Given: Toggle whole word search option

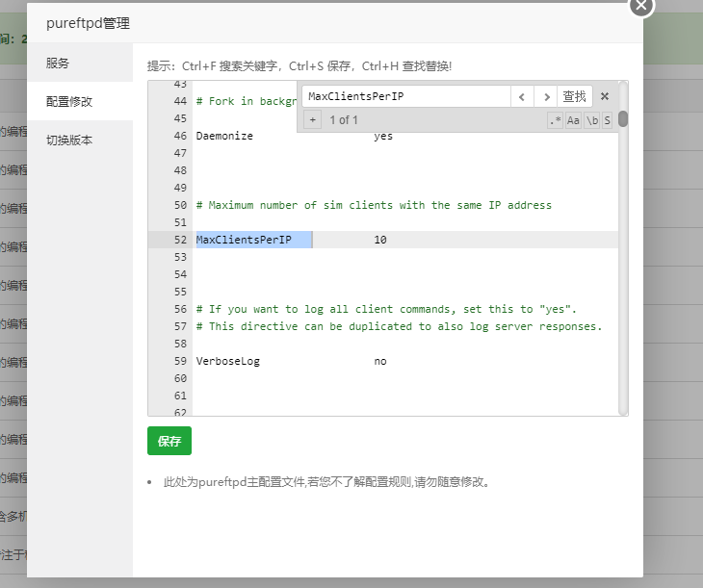Looking at the screenshot, I should click(x=592, y=120).
